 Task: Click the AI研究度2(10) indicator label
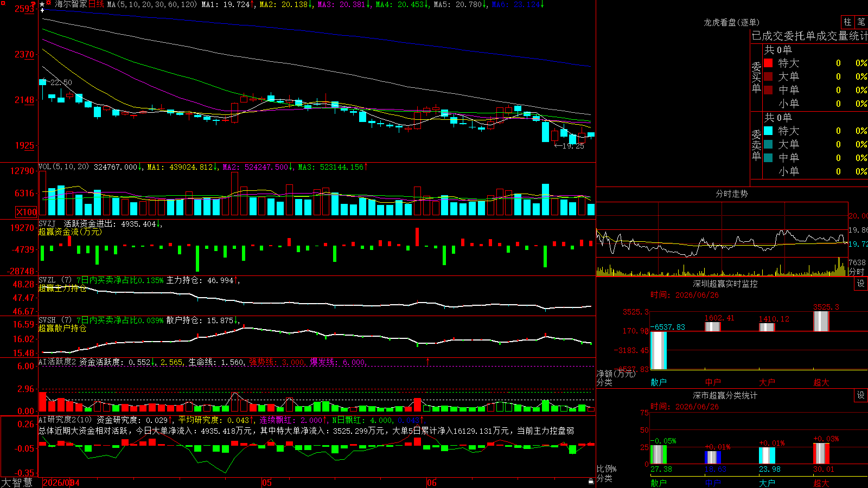click(65, 420)
